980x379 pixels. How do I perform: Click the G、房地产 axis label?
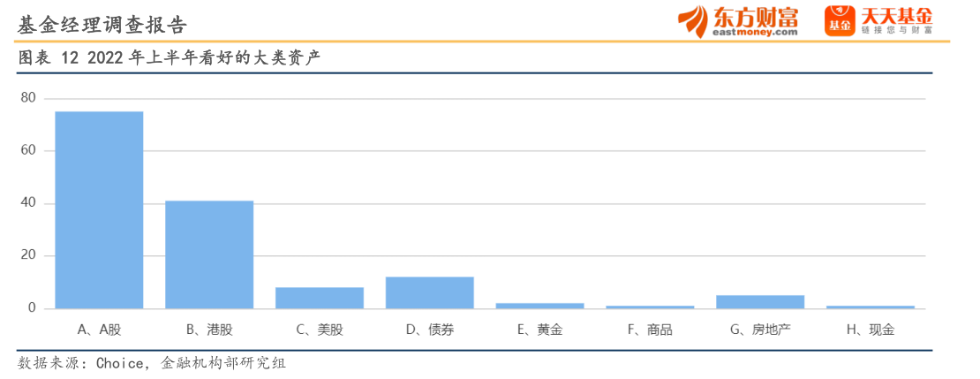760,330
